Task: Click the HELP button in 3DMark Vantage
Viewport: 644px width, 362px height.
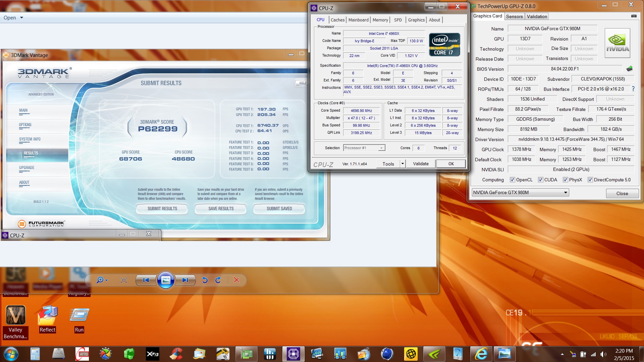Action: coord(302,83)
